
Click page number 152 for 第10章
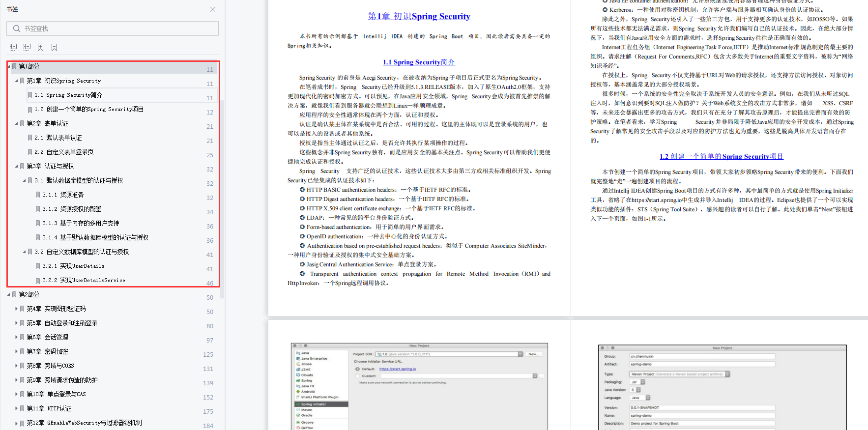point(208,398)
